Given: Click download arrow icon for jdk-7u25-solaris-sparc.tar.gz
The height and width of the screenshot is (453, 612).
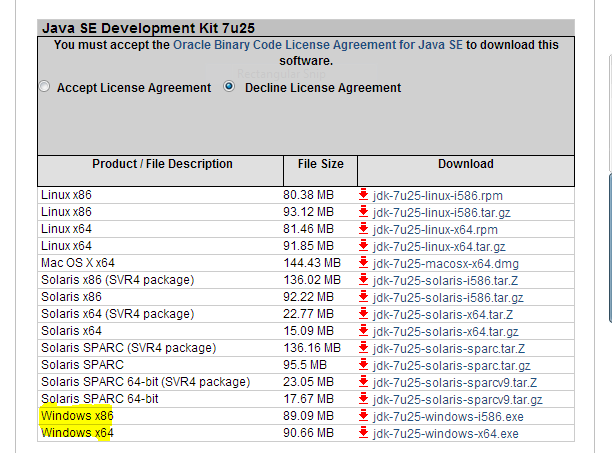Looking at the screenshot, I should pyautogui.click(x=363, y=364).
